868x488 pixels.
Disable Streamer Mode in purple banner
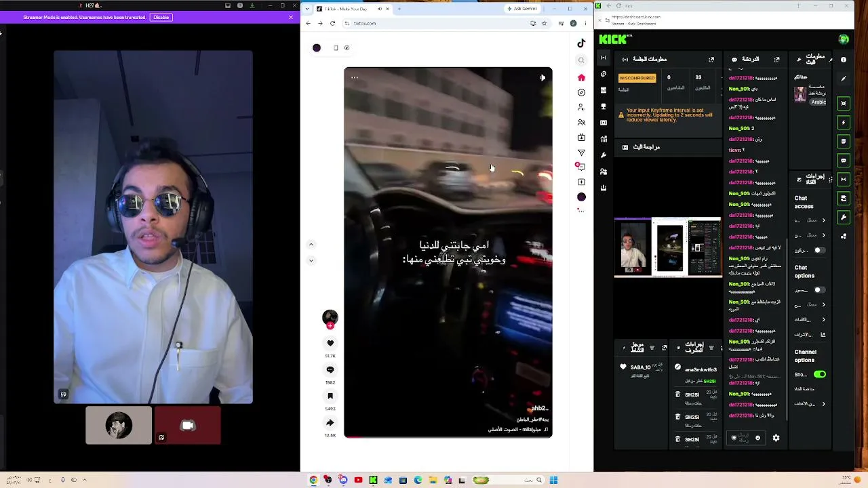(161, 17)
